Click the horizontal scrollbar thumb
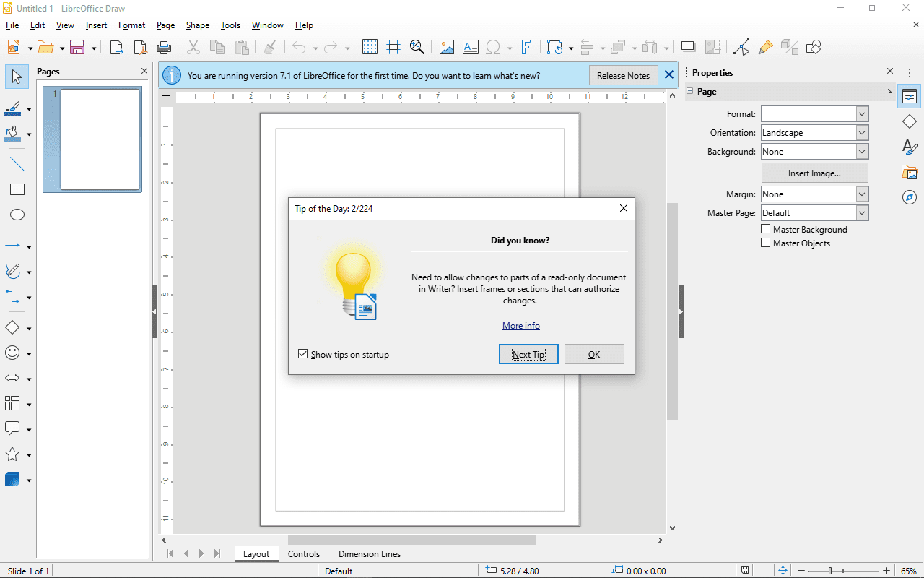The image size is (924, 578). pyautogui.click(x=412, y=540)
